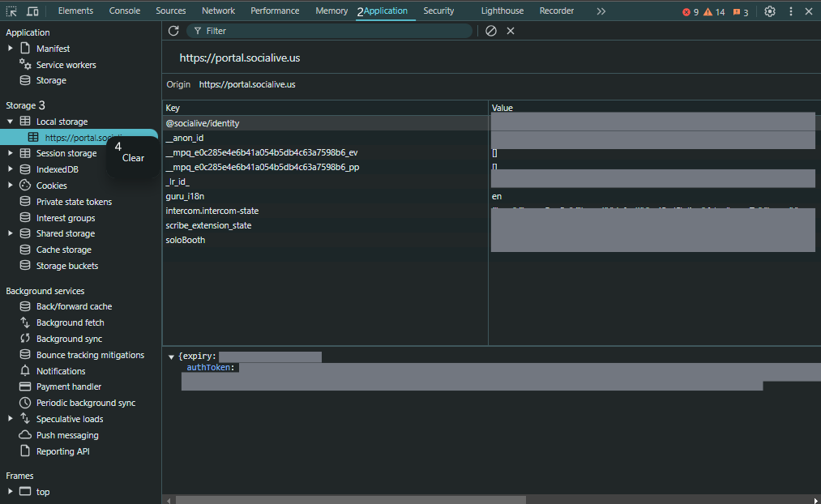This screenshot has height=504, width=821.
Task: Open DevTools settings gear
Action: pos(770,11)
